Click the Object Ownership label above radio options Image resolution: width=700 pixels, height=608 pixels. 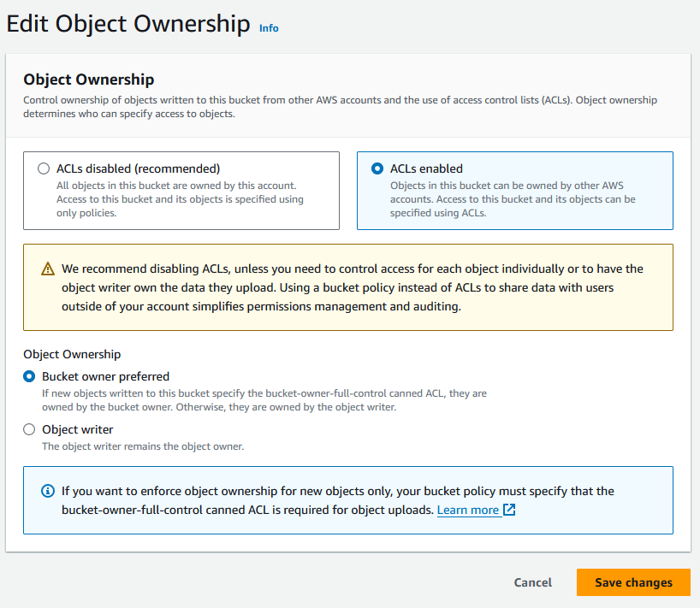coord(70,354)
